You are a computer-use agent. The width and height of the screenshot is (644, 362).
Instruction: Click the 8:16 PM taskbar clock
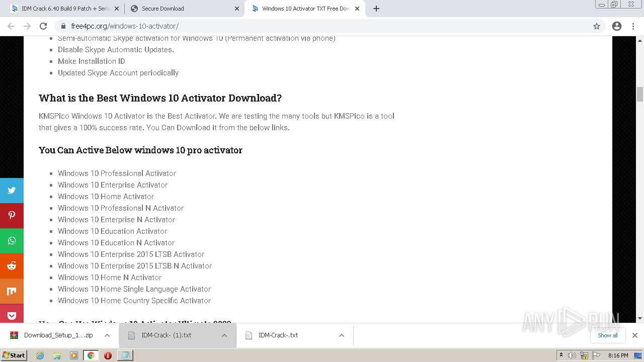pos(618,355)
